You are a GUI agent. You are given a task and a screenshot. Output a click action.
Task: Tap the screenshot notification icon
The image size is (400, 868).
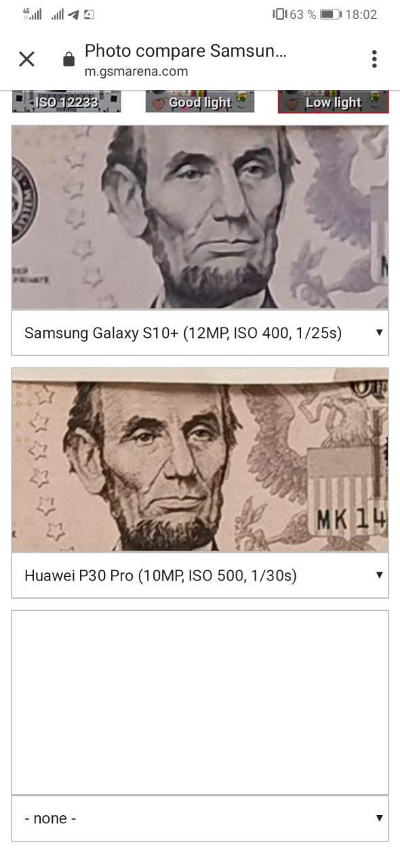pyautogui.click(x=89, y=14)
